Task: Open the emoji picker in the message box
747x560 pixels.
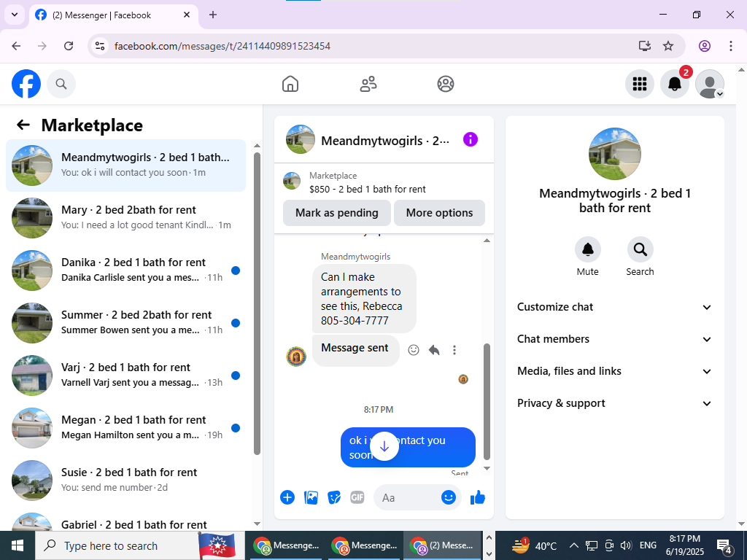Action: [449, 497]
